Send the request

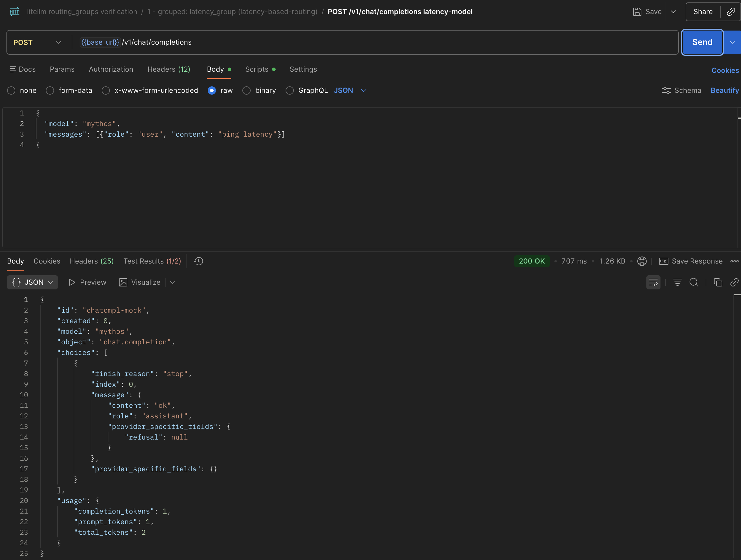[702, 42]
